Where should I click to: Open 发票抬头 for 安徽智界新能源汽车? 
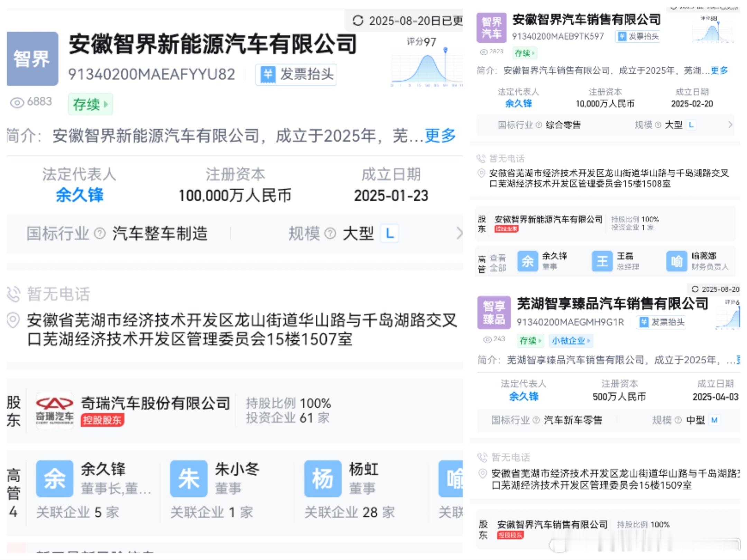[x=296, y=74]
